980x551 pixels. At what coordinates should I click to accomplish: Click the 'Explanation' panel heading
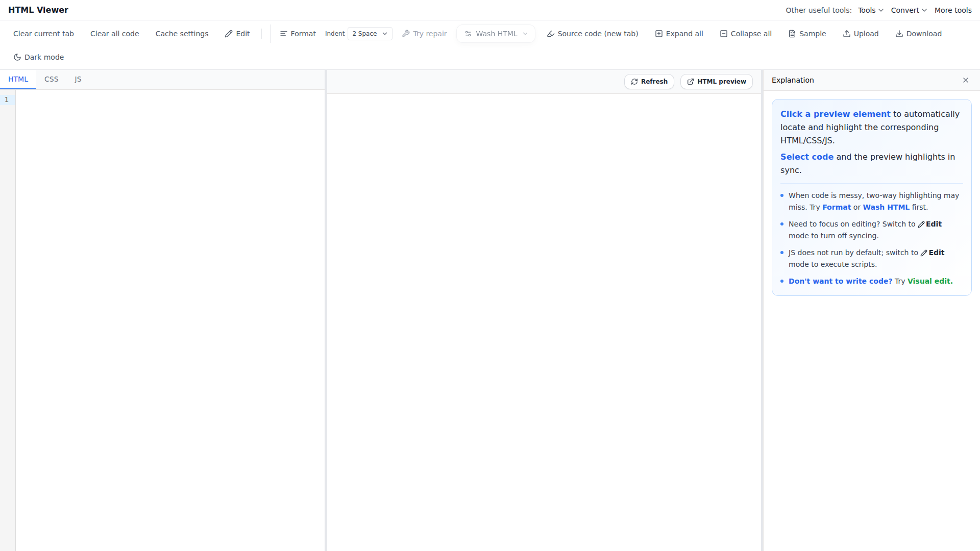pyautogui.click(x=793, y=80)
